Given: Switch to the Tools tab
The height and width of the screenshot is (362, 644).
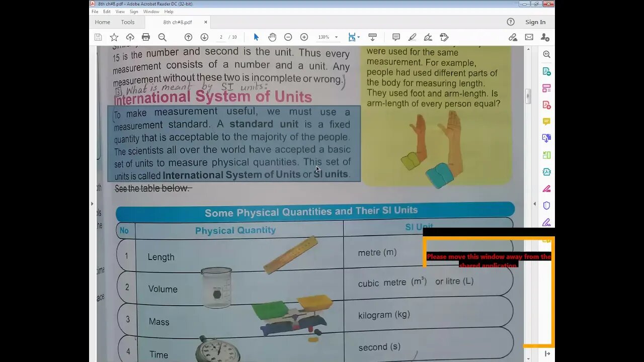Looking at the screenshot, I should pyautogui.click(x=128, y=22).
